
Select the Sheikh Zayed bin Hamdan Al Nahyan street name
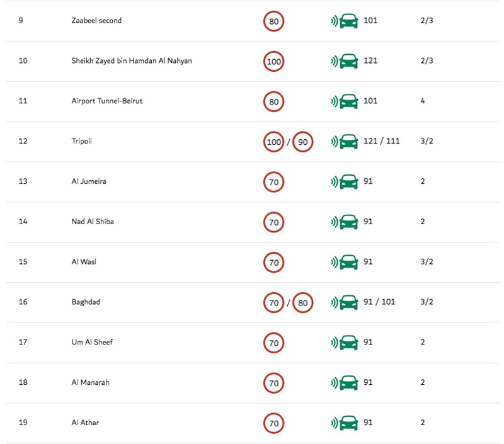[132, 60]
